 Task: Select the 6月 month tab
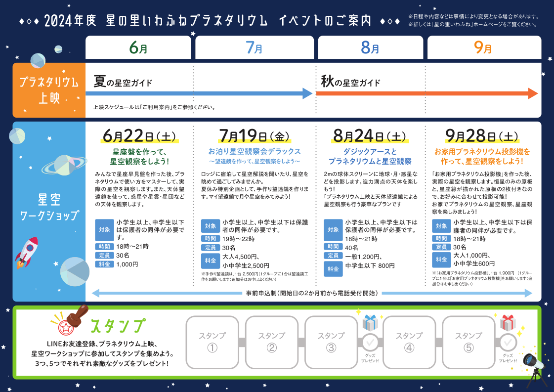pos(138,48)
